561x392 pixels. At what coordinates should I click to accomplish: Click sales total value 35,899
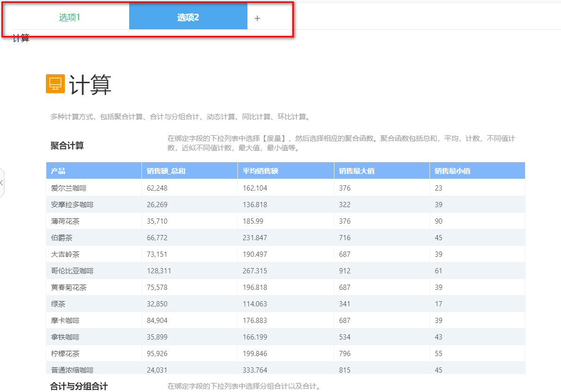click(157, 337)
